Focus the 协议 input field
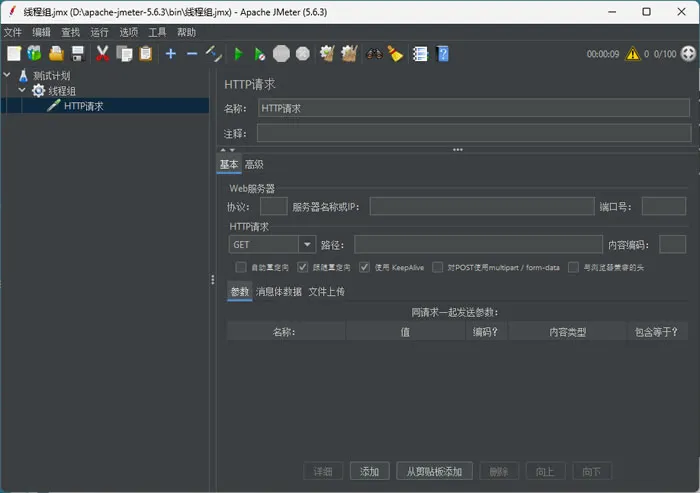The height and width of the screenshot is (493, 700). (274, 206)
